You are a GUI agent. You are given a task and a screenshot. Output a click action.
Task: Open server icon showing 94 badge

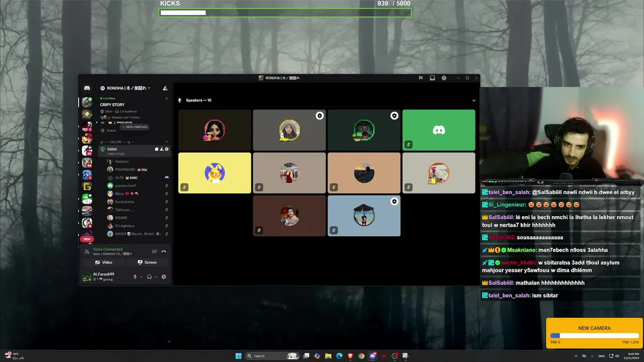point(87,163)
